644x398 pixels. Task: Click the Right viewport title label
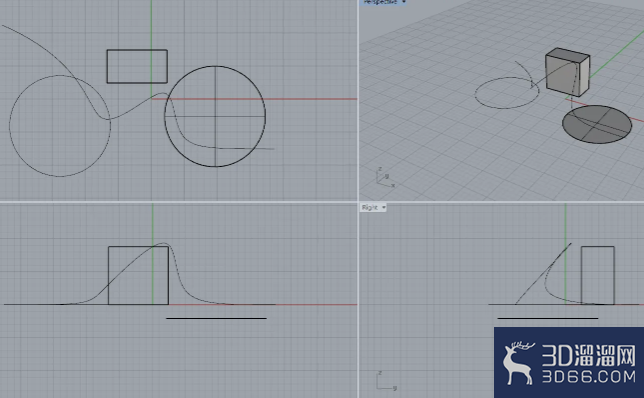click(370, 207)
